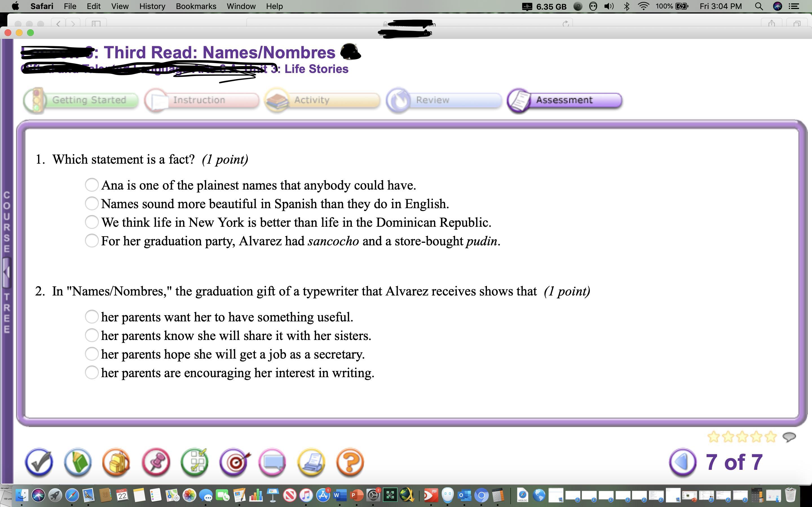Select 'her parents want her to have something useful'
Screen dimensions: 812x507
[92, 317]
